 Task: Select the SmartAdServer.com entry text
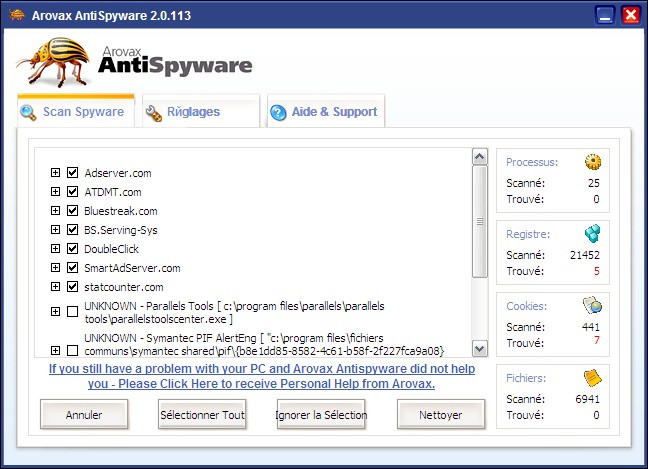(x=132, y=268)
